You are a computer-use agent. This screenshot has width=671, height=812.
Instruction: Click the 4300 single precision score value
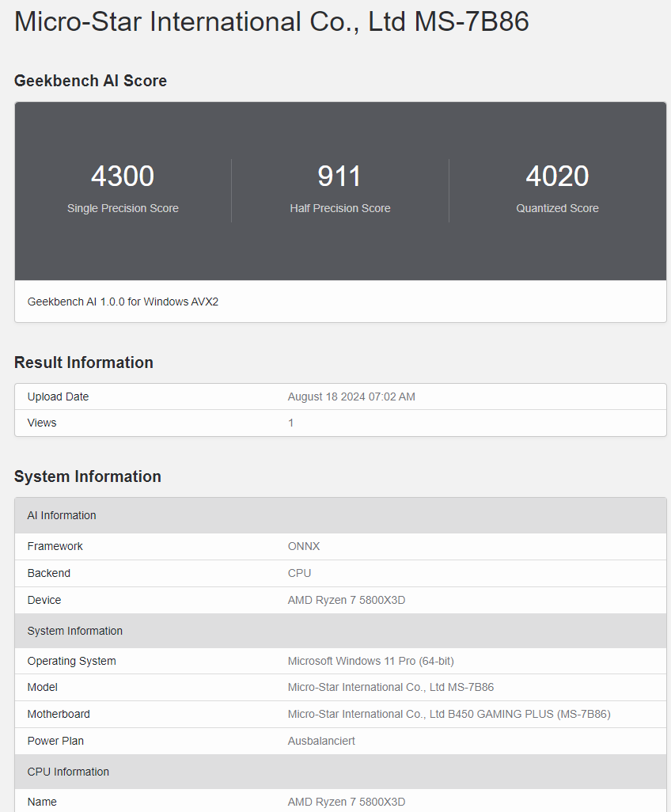123,176
